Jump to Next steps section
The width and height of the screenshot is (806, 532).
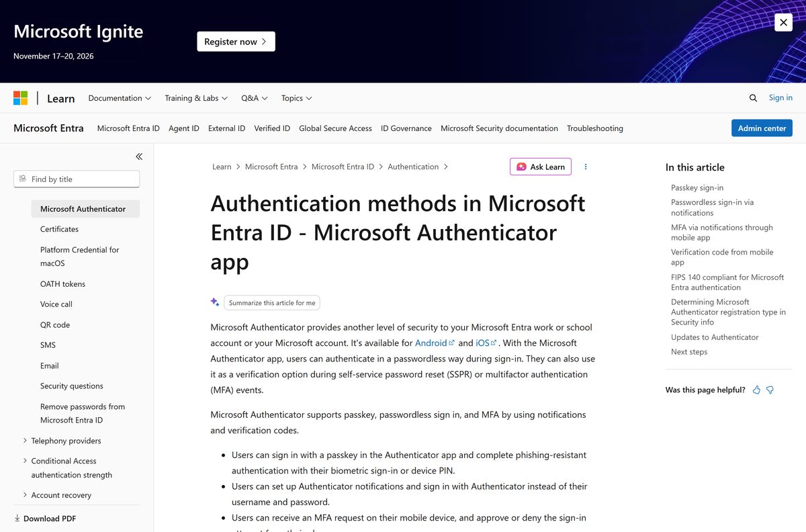689,352
